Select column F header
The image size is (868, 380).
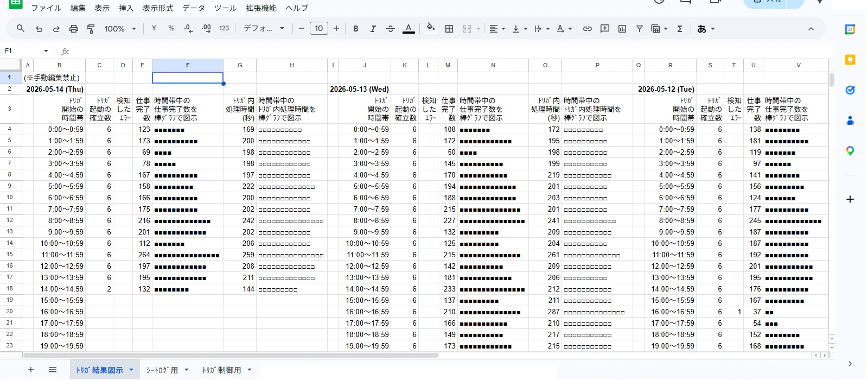point(188,65)
